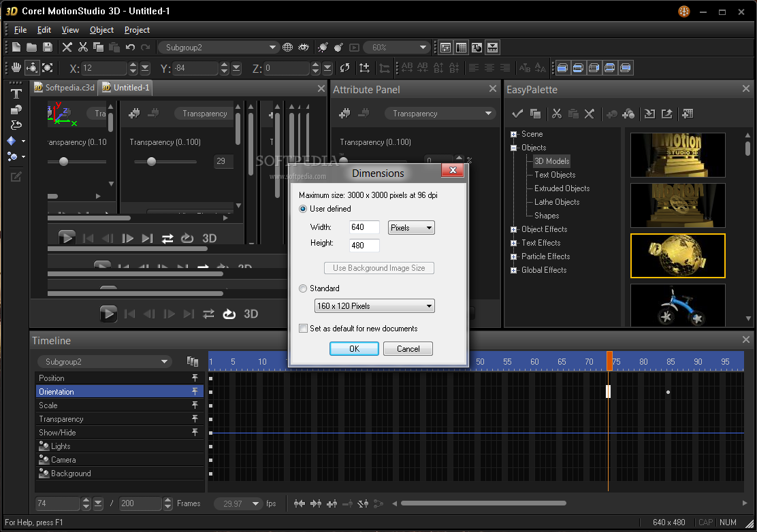Screen dimensions: 757x532
Task: Click the Cut scissors icon in the main toolbar
Action: (x=83, y=47)
